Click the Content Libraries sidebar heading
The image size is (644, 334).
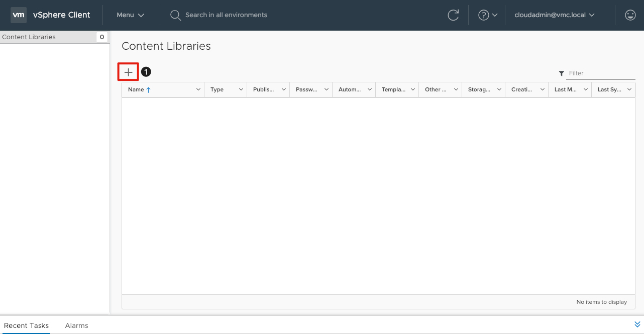29,37
